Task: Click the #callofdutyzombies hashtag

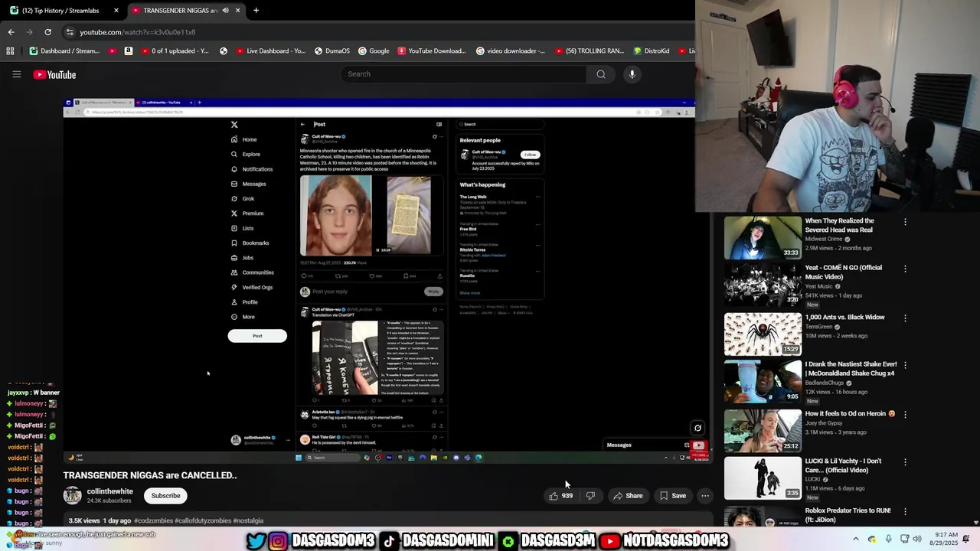Action: 203,520
